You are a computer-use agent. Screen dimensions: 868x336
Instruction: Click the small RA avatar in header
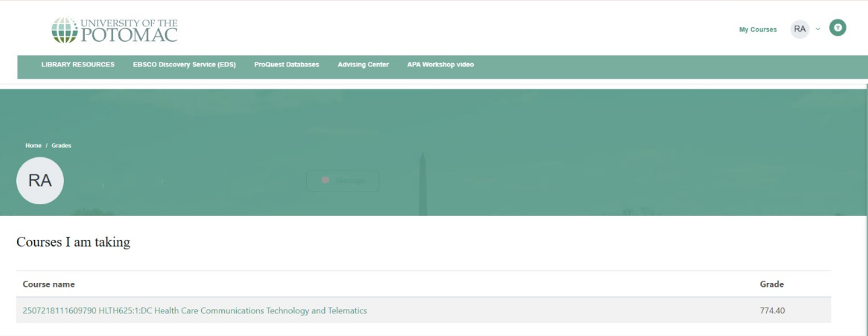(x=799, y=29)
